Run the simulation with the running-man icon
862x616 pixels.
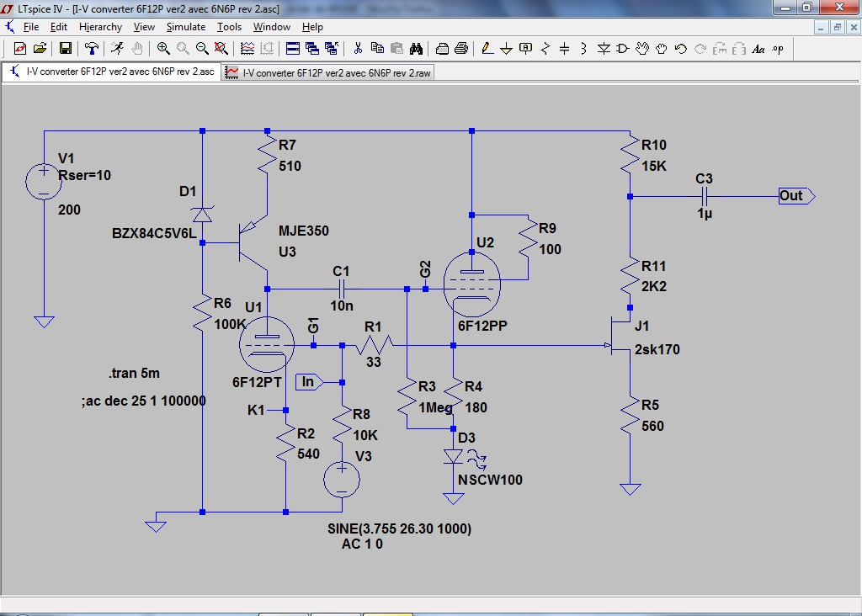(117, 49)
